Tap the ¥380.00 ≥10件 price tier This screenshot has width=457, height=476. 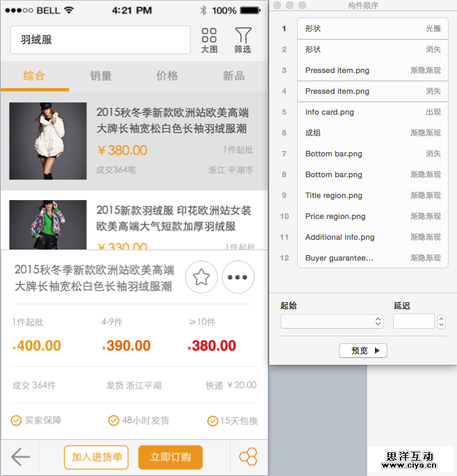(x=211, y=336)
